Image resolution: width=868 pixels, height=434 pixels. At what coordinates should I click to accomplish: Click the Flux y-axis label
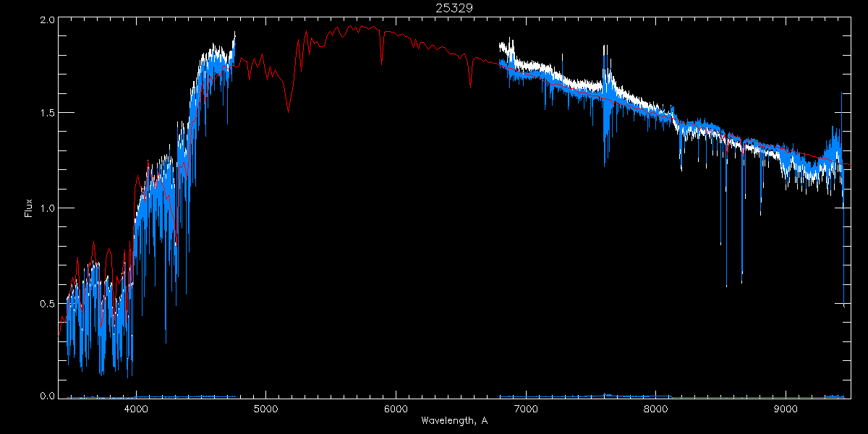[29, 208]
